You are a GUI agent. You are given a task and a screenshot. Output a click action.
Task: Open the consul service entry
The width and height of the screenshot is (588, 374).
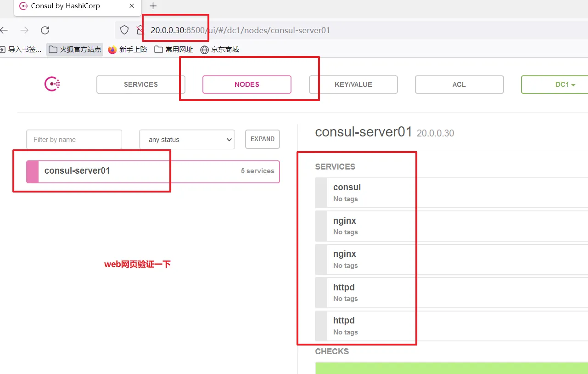[x=451, y=193]
